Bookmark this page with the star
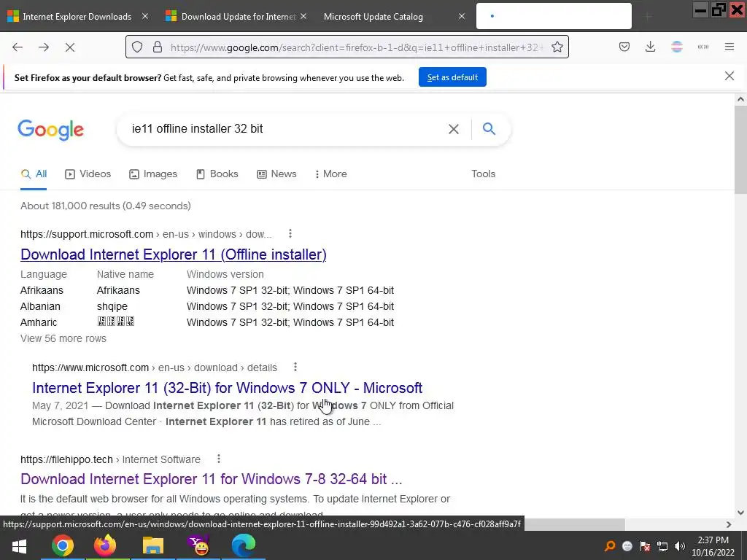The image size is (747, 560). click(557, 47)
